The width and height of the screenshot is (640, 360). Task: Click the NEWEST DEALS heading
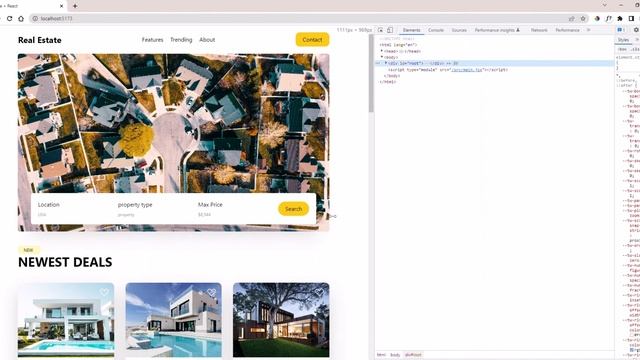tap(65, 262)
